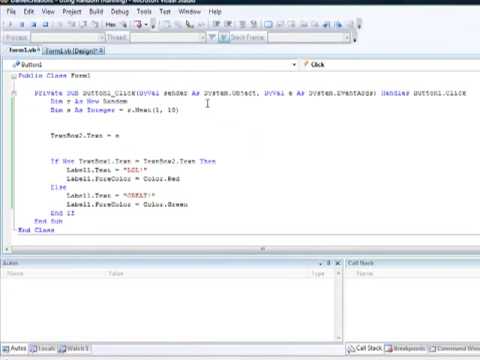This screenshot has width=480, height=360.
Task: Click the Step Over icon
Action: tap(84, 24)
